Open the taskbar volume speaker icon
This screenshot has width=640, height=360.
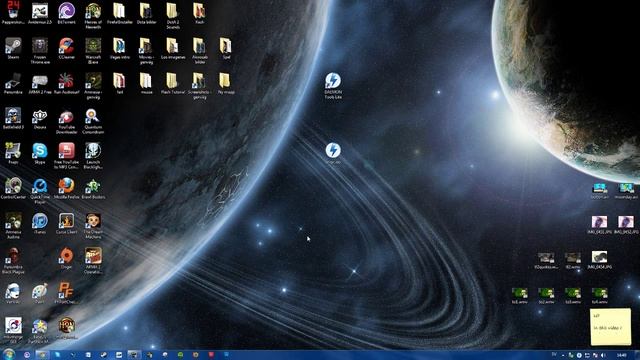(603, 355)
